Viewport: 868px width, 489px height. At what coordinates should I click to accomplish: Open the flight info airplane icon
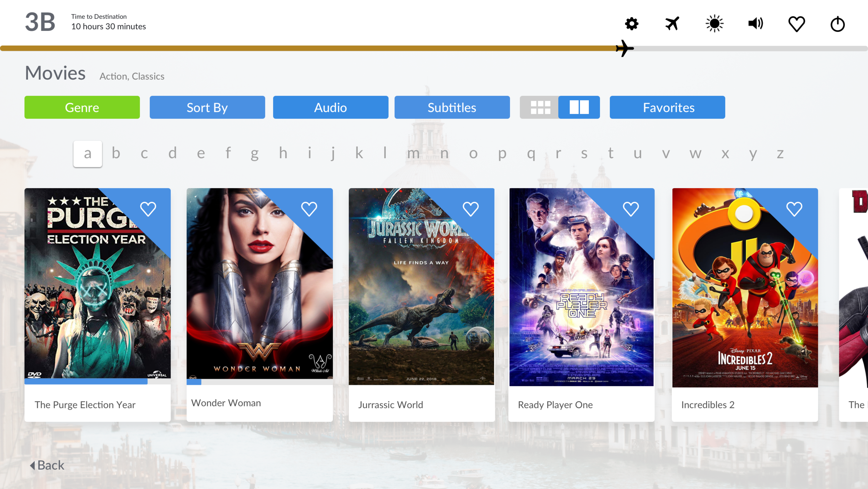[x=672, y=24]
